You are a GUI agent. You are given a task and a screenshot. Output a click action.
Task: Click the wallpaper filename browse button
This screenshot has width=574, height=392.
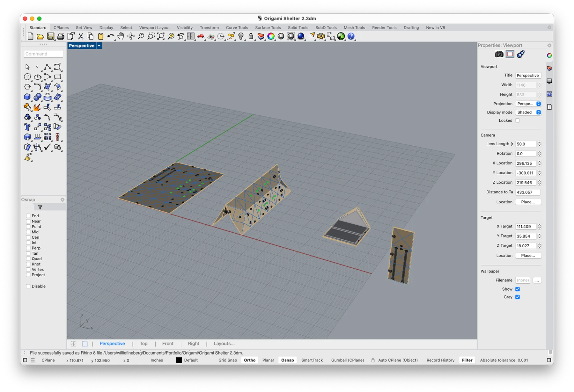(537, 280)
